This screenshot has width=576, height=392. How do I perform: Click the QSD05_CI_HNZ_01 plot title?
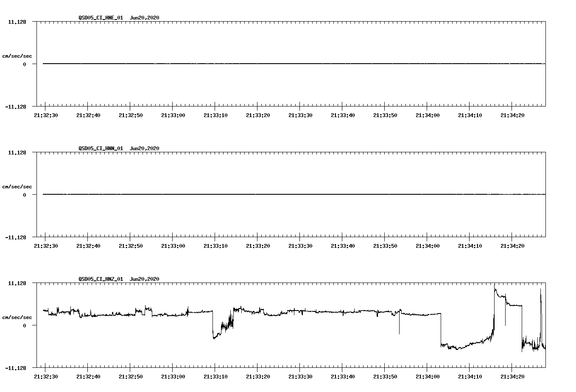click(x=119, y=279)
